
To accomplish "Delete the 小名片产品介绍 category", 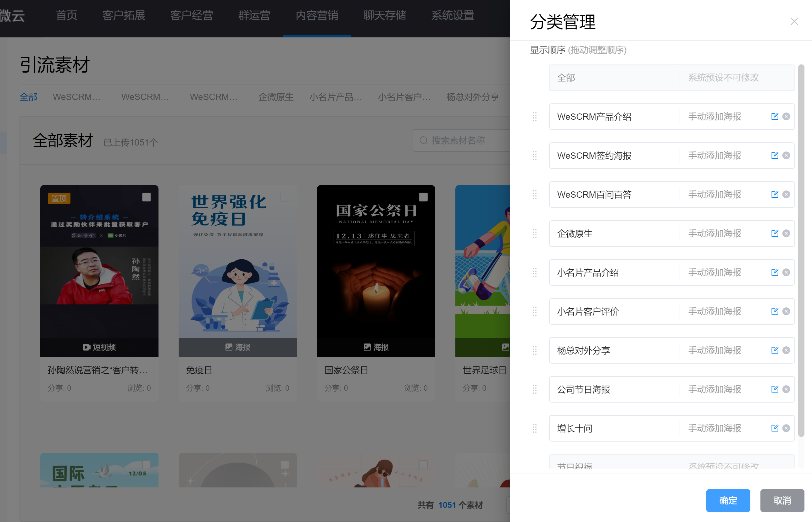I will tap(786, 272).
